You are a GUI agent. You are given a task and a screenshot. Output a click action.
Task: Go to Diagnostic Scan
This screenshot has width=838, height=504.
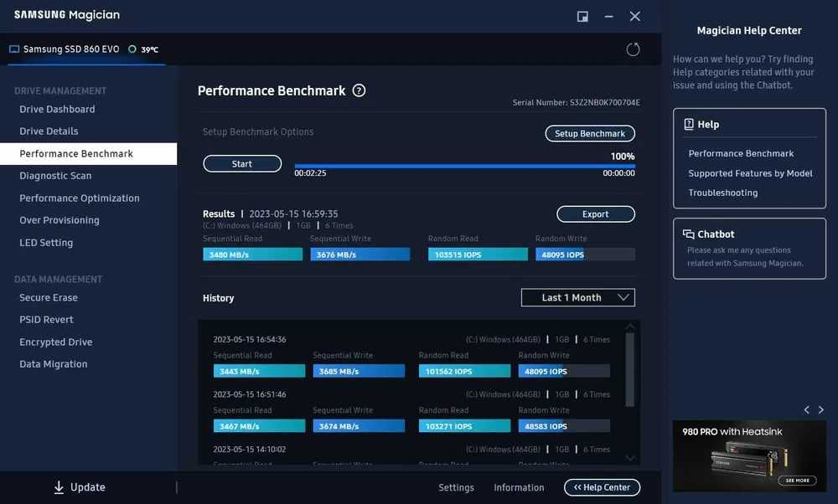click(x=55, y=176)
